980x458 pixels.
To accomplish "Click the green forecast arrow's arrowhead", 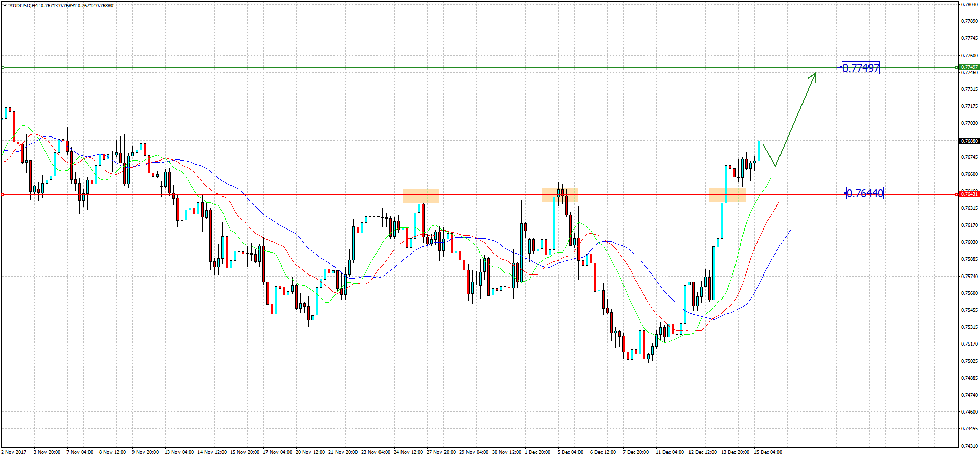I will pyautogui.click(x=814, y=75).
